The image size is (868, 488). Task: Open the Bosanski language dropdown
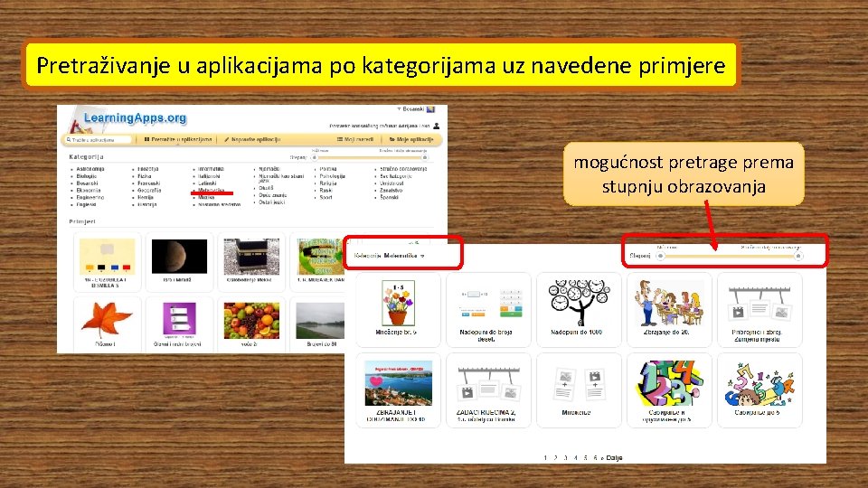[410, 109]
